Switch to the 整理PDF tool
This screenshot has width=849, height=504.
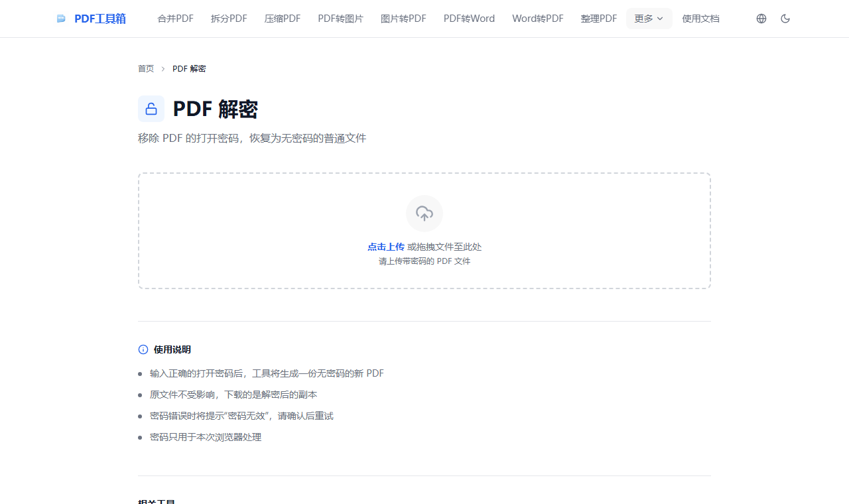[599, 19]
